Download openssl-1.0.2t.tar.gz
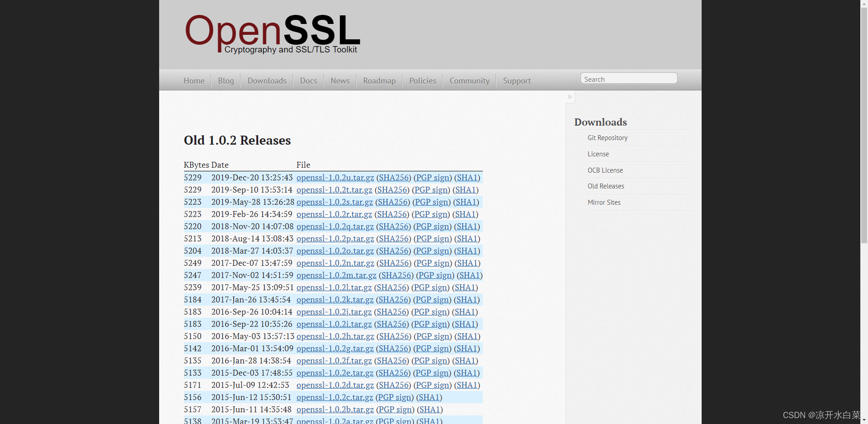 [x=335, y=190]
